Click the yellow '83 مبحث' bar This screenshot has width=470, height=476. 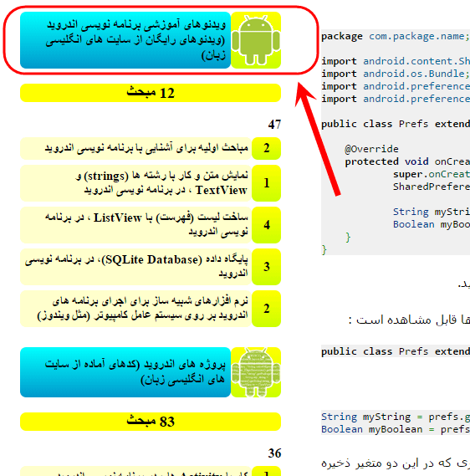tap(151, 422)
